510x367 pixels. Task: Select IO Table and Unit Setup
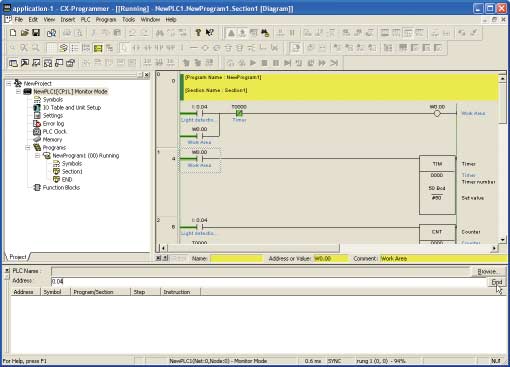click(72, 108)
